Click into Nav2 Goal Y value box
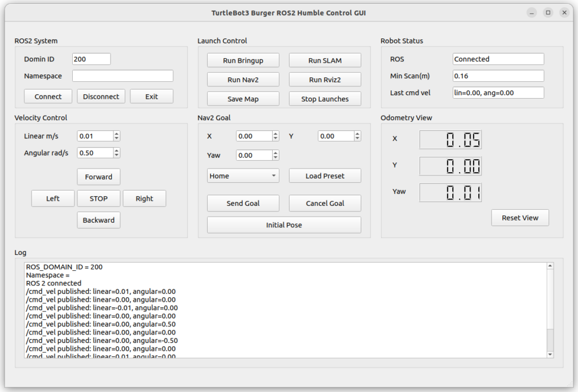This screenshot has height=392, width=578. coord(336,136)
